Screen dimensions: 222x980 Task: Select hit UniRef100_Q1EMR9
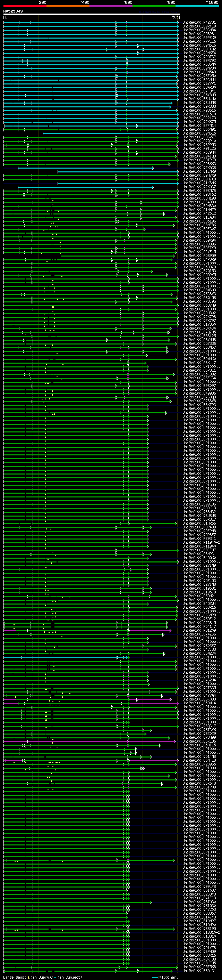tap(199, 172)
